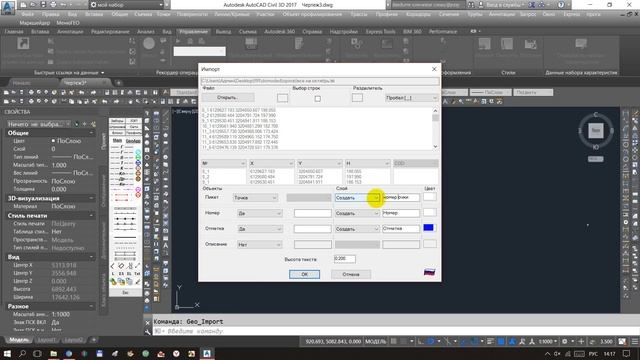640x360 pixels.
Task: Pick the blue Отметка color swatch
Action: coord(429,227)
